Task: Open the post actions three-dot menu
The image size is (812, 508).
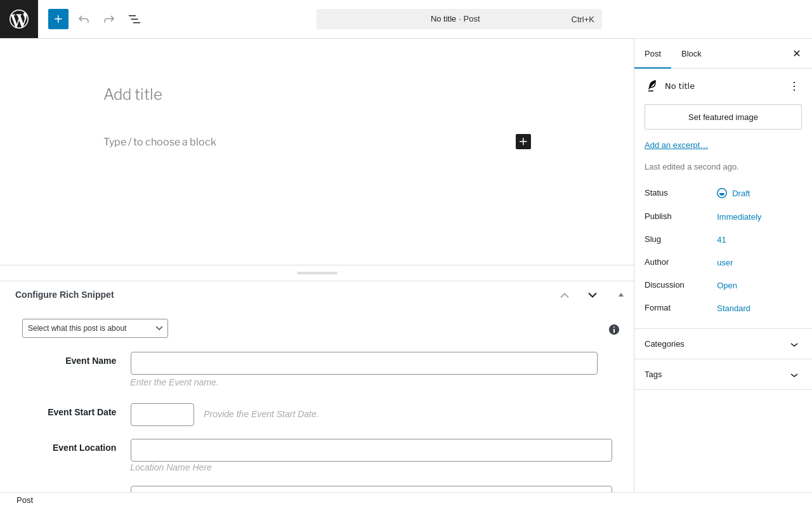Action: click(794, 86)
